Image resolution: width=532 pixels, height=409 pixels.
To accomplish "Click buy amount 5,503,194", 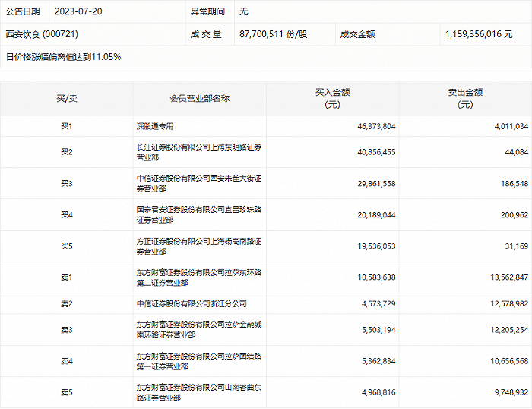I will tap(378, 330).
